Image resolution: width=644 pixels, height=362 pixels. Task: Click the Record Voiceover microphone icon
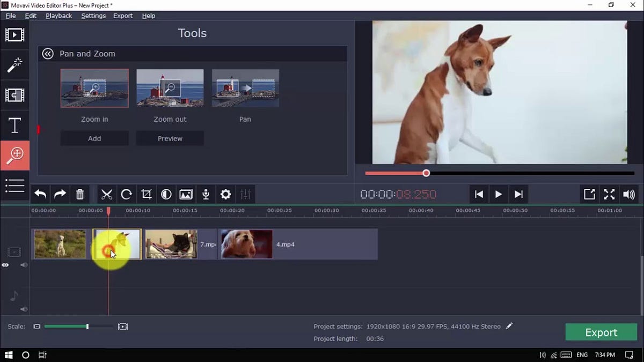[206, 194]
